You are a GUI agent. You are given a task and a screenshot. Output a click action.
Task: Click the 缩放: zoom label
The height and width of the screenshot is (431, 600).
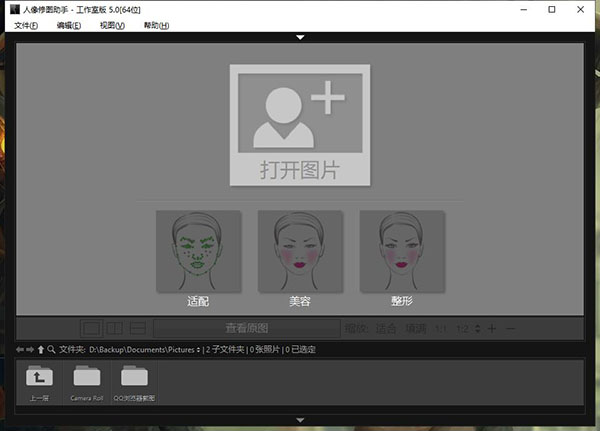coord(357,328)
